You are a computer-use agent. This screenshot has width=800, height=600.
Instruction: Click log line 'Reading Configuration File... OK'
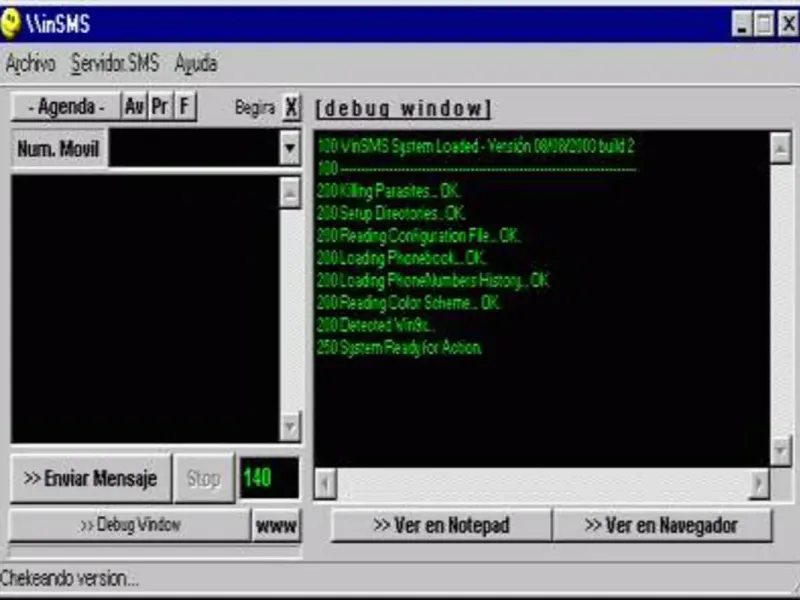[418, 236]
